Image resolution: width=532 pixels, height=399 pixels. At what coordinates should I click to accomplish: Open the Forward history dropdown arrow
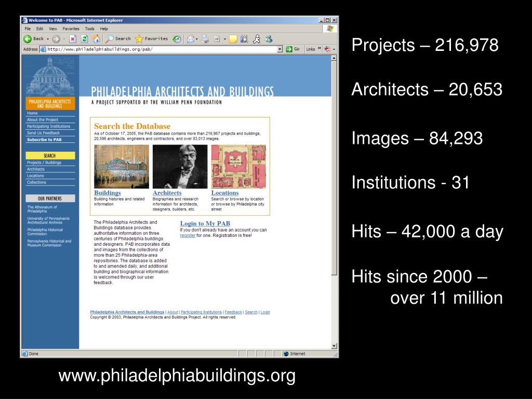click(x=64, y=39)
